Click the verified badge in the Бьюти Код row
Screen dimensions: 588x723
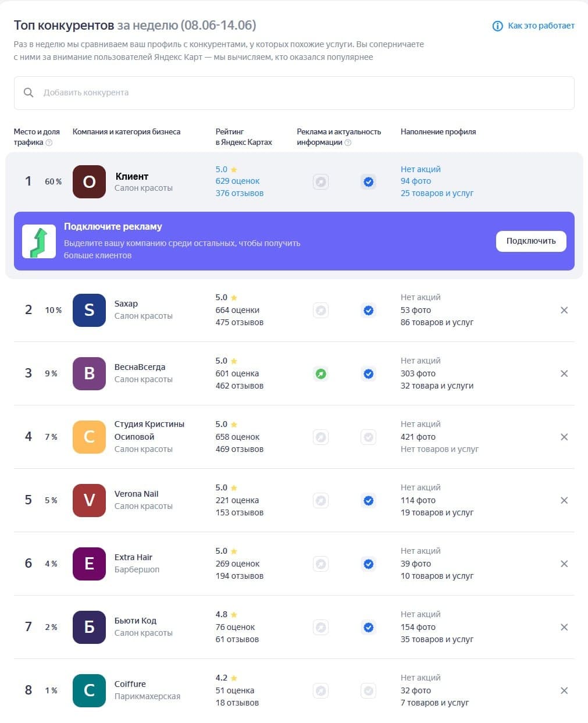[x=368, y=628]
